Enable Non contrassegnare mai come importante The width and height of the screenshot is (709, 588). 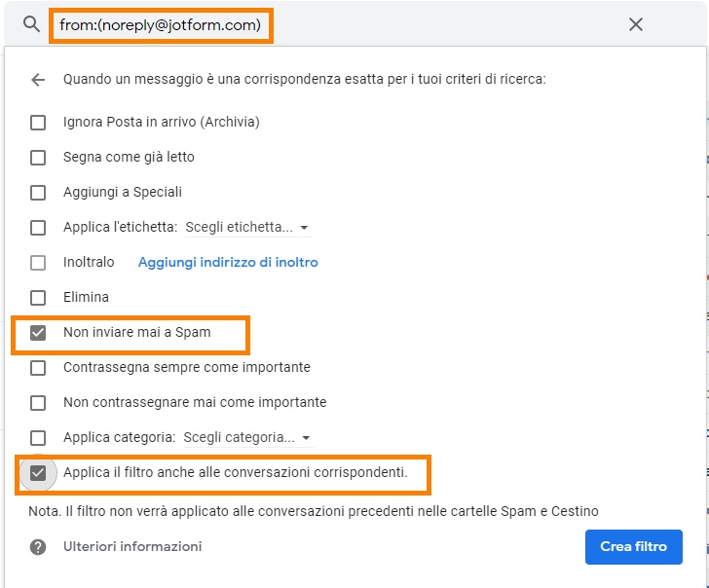38,403
